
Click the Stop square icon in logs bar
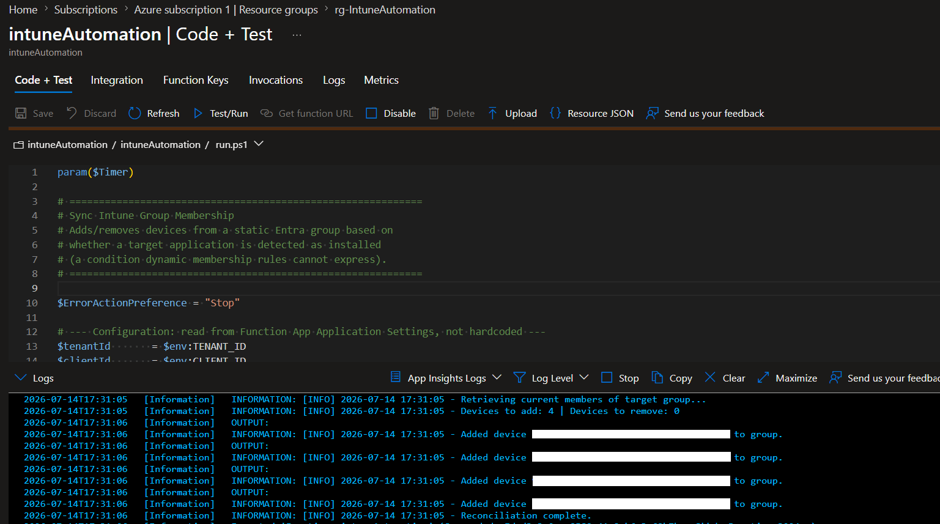pos(607,378)
